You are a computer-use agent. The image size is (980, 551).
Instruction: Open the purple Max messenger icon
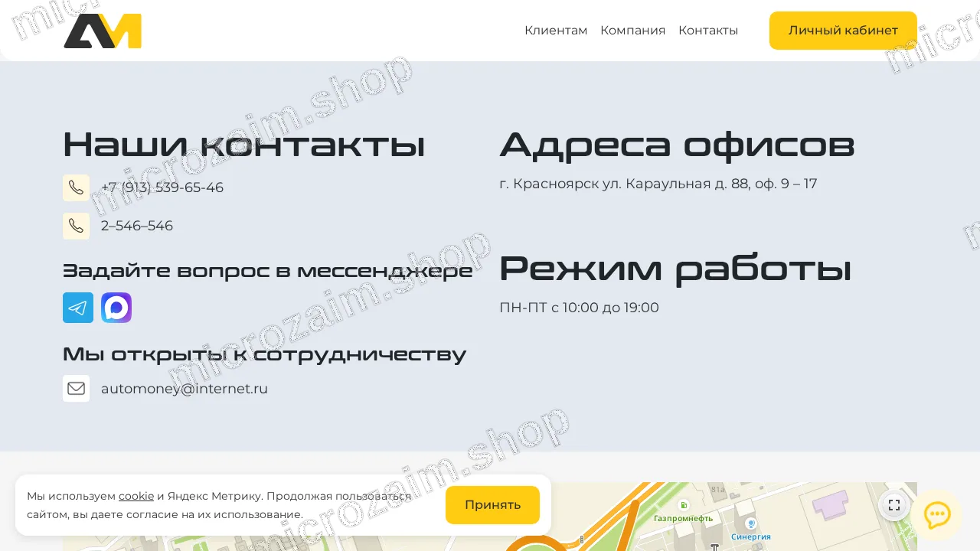116,308
